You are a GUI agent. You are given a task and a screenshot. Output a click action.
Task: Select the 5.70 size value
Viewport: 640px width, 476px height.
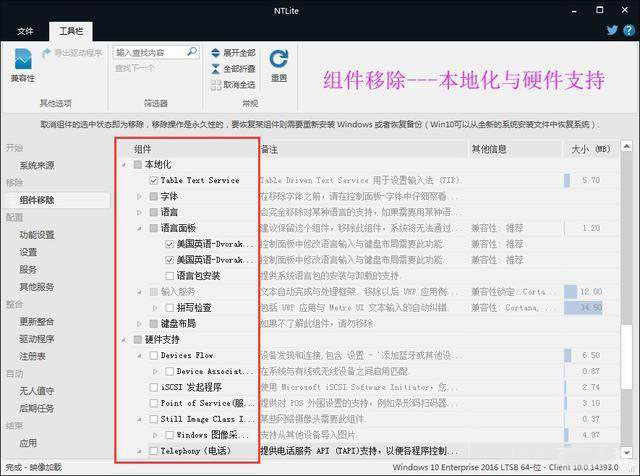coord(591,180)
